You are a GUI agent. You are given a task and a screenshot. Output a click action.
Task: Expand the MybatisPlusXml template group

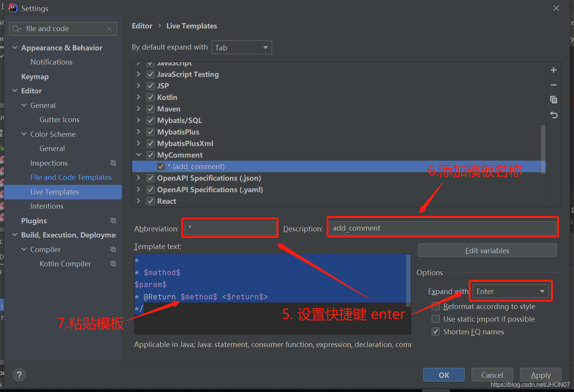pos(139,143)
